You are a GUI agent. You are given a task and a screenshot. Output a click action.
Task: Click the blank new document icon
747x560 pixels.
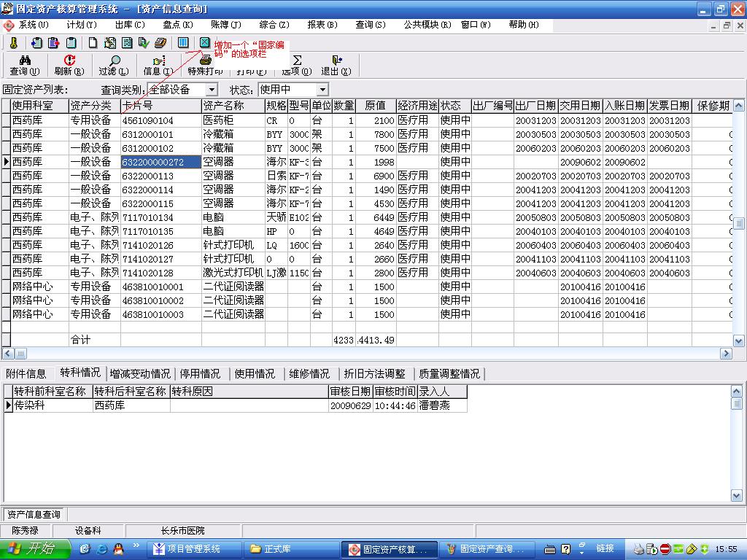(x=93, y=43)
